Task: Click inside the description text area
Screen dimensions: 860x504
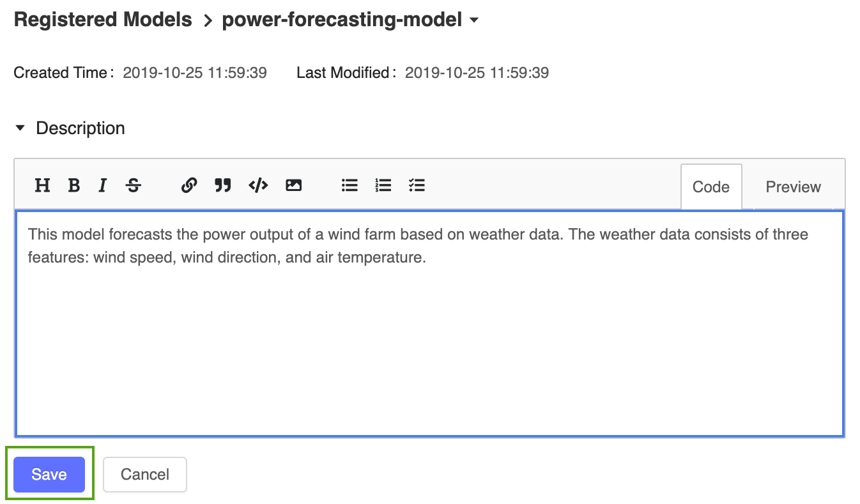Action: (x=429, y=324)
